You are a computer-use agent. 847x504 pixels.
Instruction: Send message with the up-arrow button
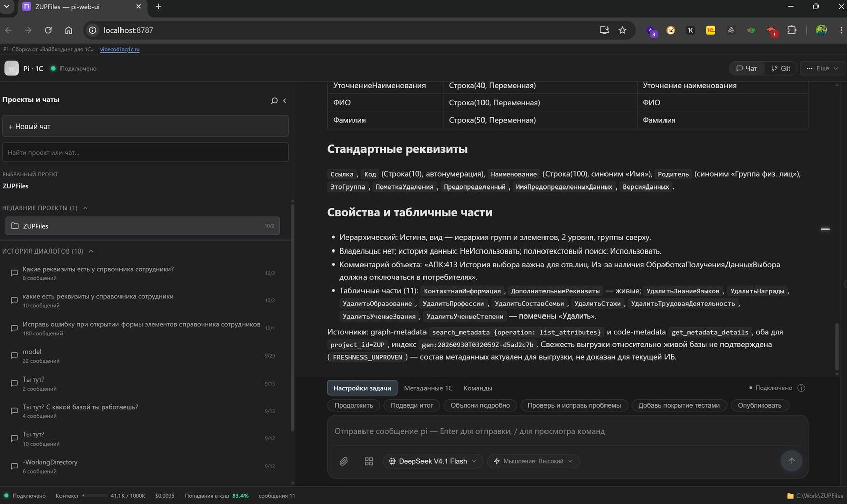(x=791, y=461)
